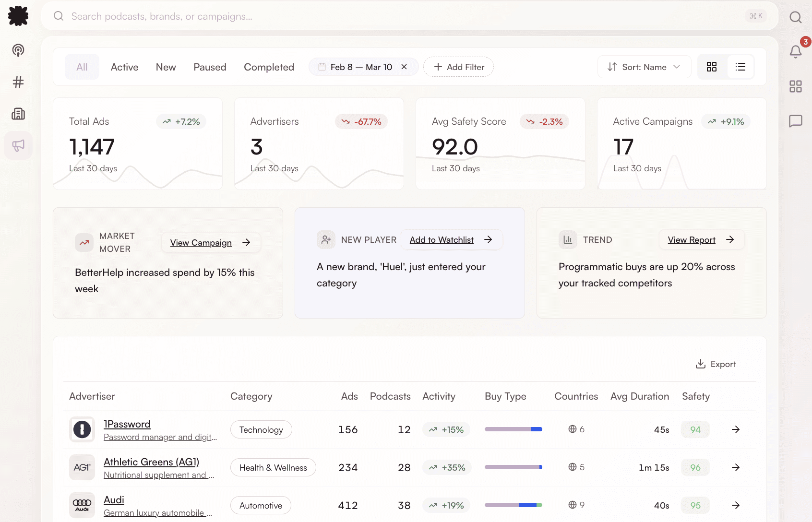Open the 1Password advertiser link

127,424
